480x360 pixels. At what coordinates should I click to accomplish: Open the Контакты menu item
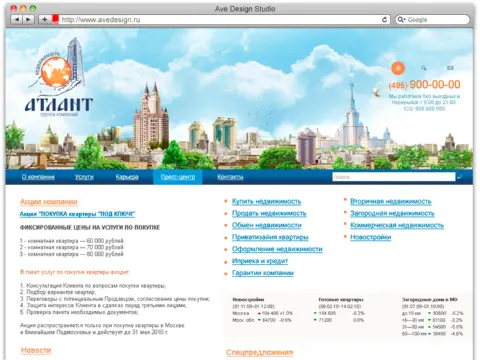coord(230,177)
